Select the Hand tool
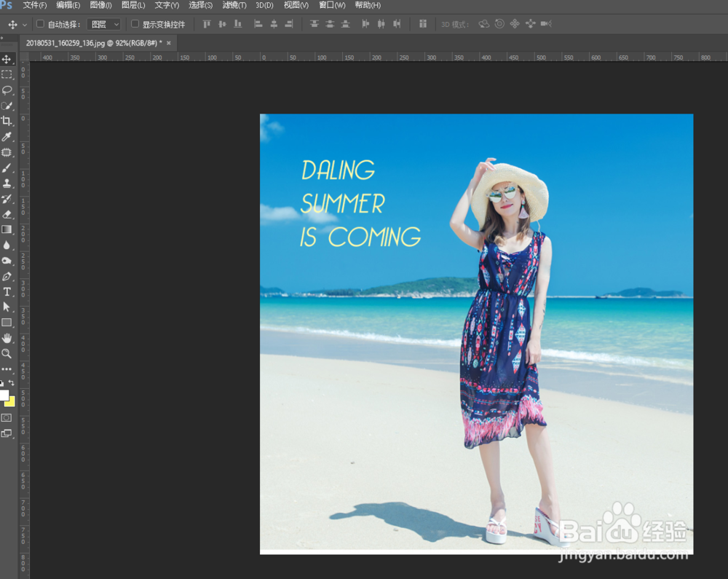Viewport: 728px width, 579px height. 7,338
